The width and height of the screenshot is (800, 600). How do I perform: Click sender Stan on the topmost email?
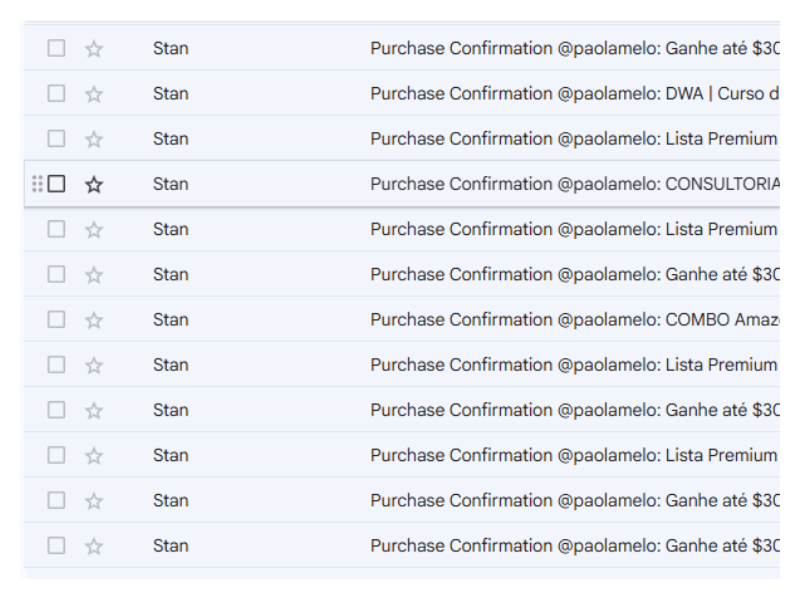tap(171, 49)
